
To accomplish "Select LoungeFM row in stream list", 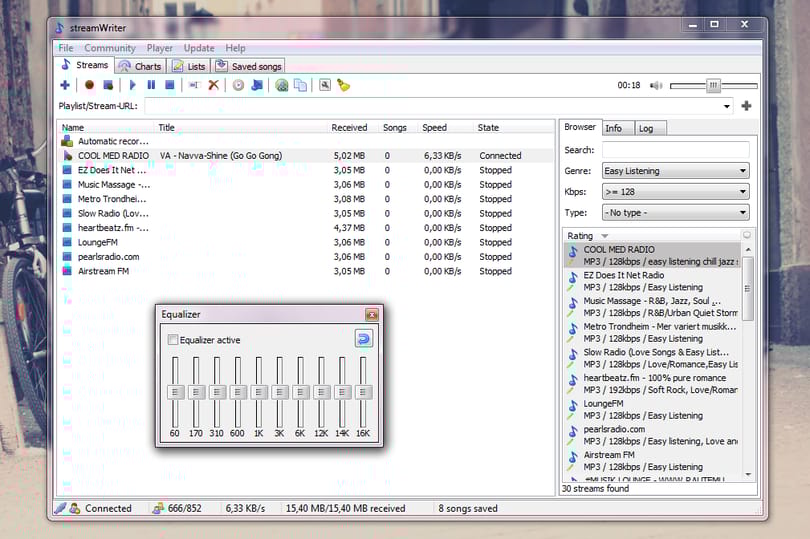I will tap(307, 242).
